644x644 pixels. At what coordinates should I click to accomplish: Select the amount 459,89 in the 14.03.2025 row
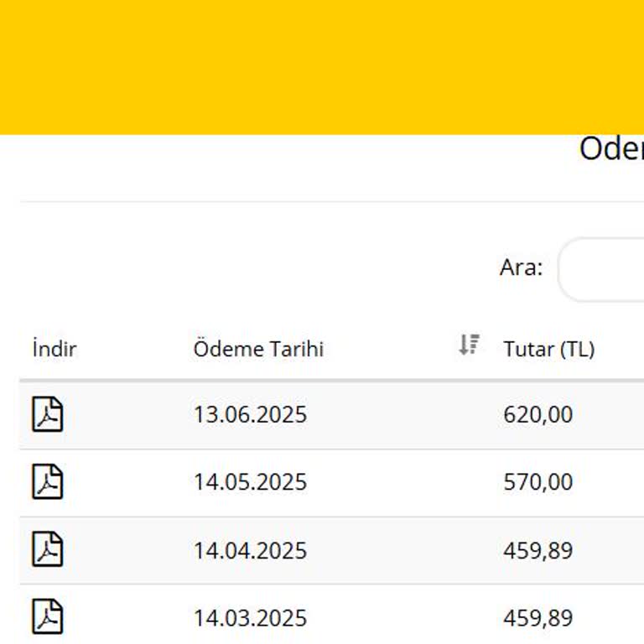pyautogui.click(x=538, y=618)
